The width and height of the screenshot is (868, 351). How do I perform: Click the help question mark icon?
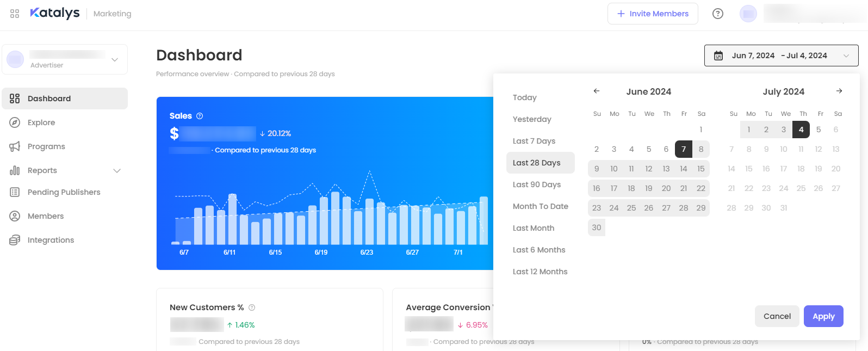click(x=718, y=14)
